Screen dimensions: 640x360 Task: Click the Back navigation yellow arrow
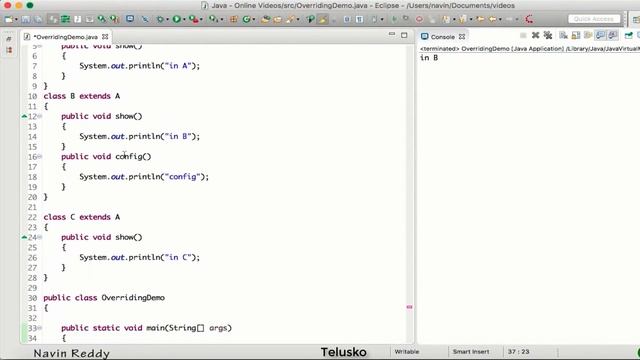point(493,19)
